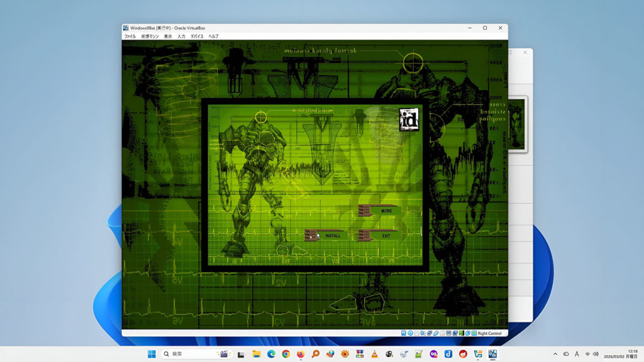Image resolution: width=644 pixels, height=362 pixels.
Task: Open the ファイル menu in VirtualBox
Action: pos(130,36)
